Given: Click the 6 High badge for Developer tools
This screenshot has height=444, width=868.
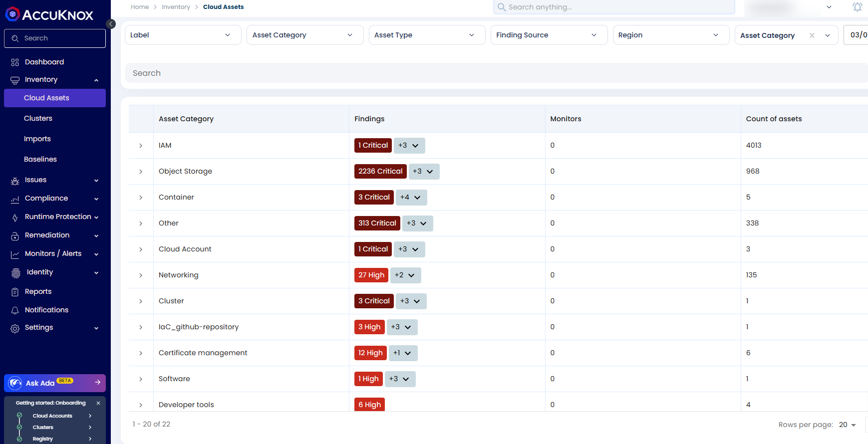Looking at the screenshot, I should pyautogui.click(x=369, y=404).
